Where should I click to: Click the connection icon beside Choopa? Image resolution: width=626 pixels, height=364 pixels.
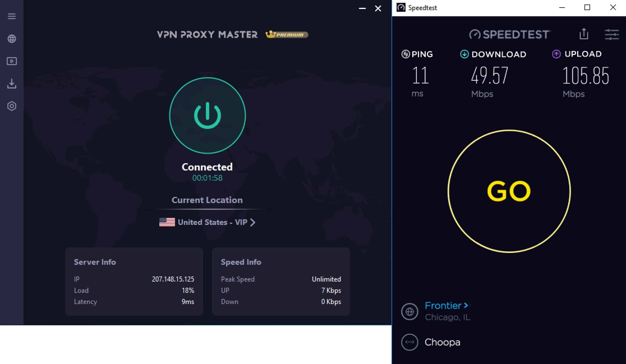pyautogui.click(x=409, y=342)
